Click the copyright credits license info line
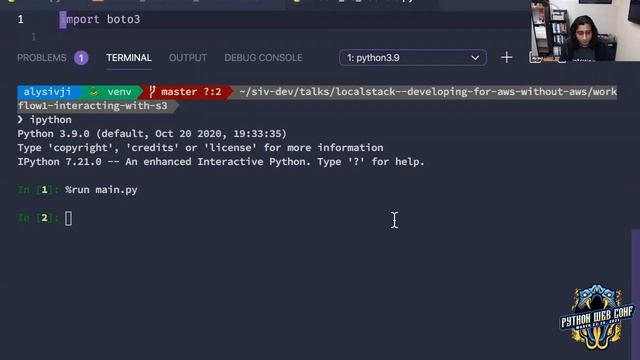This screenshot has width=640, height=360. point(200,148)
